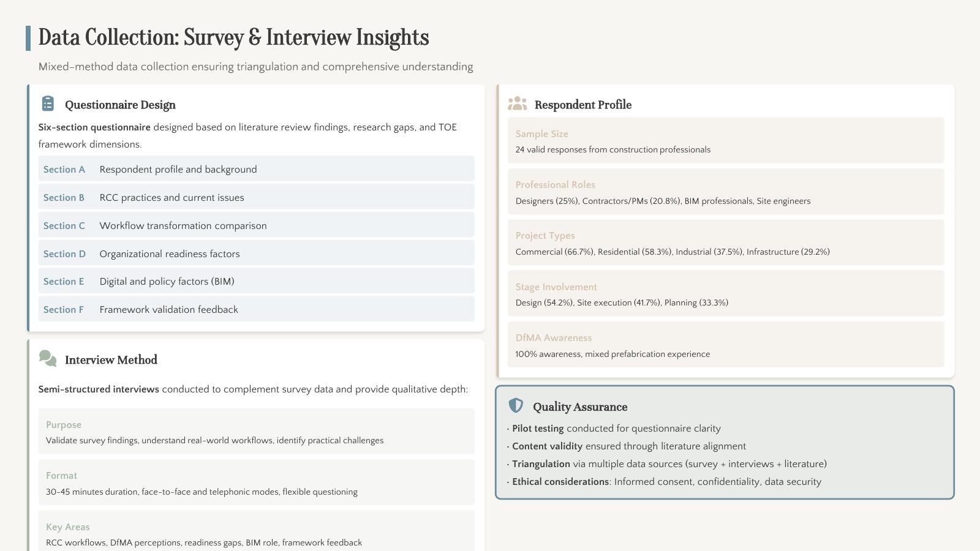Select the 'Section A' label

64,170
